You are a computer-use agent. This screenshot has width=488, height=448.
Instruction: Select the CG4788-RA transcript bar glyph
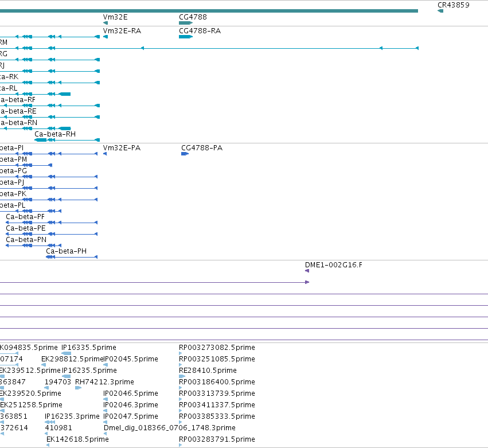(x=186, y=37)
